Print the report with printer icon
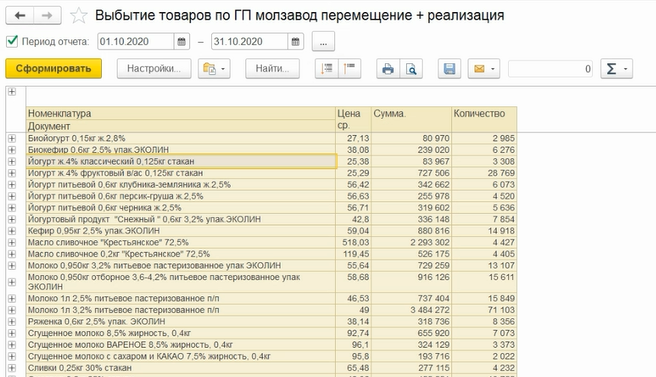This screenshot has width=656, height=377. pos(388,68)
